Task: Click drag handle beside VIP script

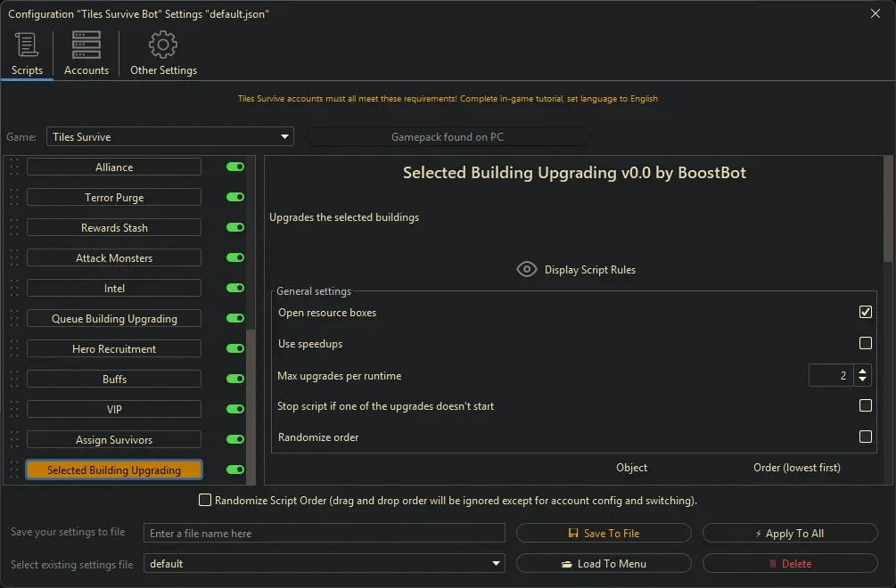Action: point(13,410)
